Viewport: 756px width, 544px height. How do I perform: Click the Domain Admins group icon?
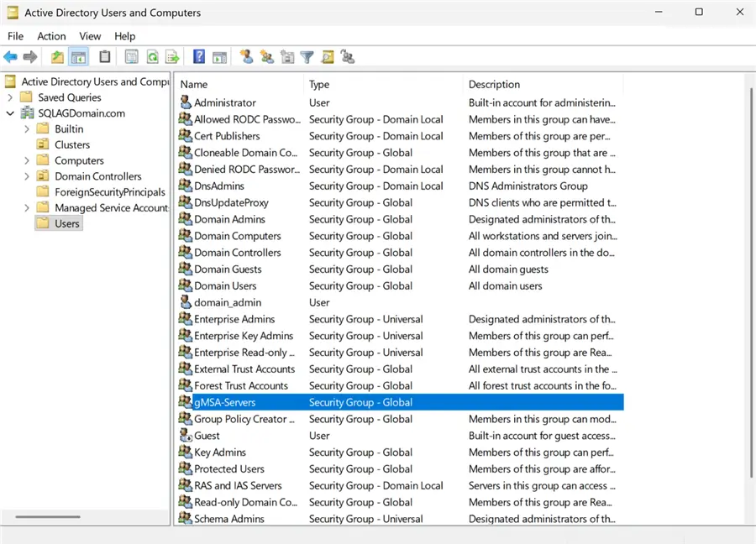[x=185, y=219]
